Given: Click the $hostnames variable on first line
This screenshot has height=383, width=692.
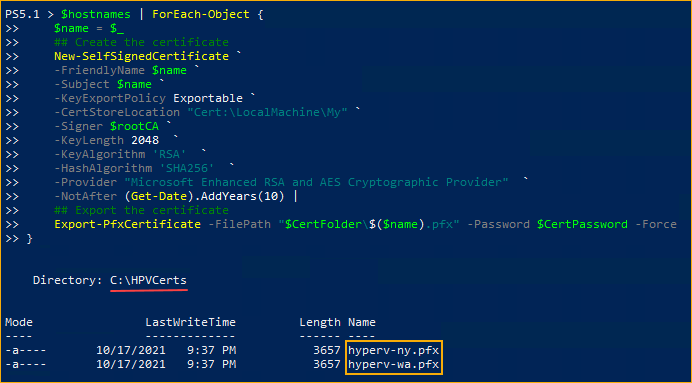Looking at the screenshot, I should (x=96, y=15).
